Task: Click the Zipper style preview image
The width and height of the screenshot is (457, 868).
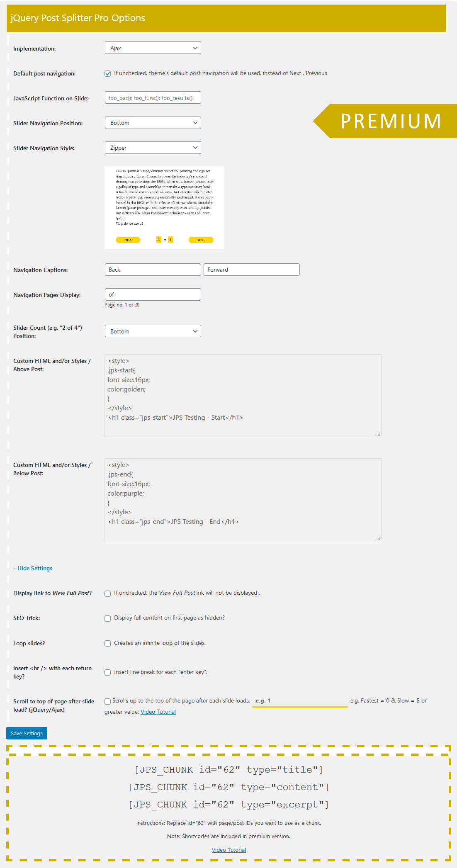Action: coord(164,207)
